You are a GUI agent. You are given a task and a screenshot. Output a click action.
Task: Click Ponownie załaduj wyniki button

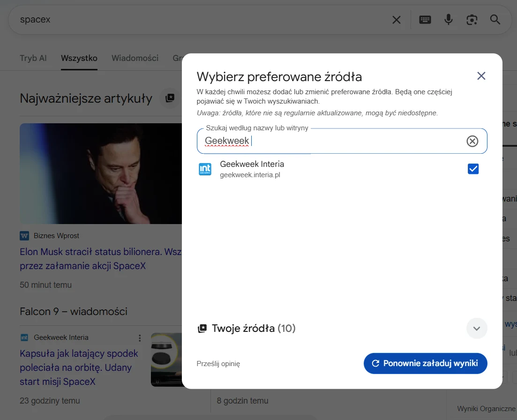tap(425, 363)
